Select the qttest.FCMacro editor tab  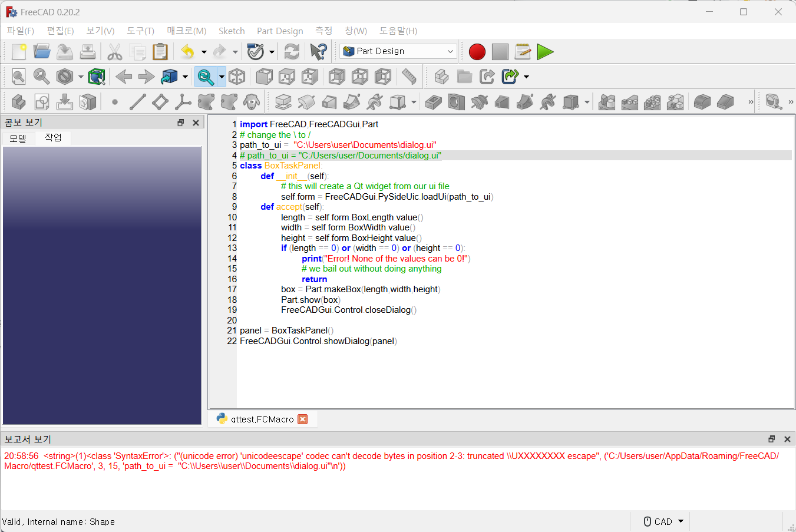tap(262, 419)
